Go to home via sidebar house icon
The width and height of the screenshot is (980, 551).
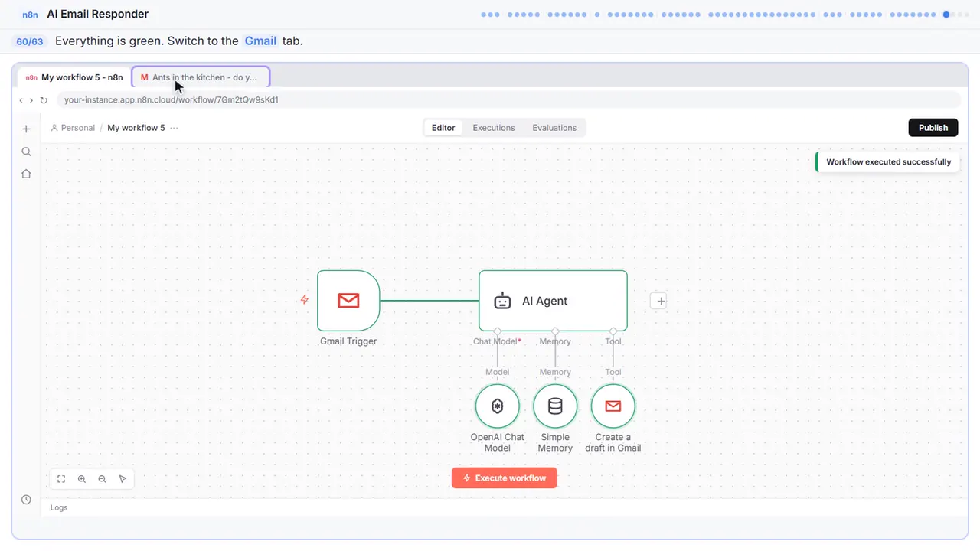click(26, 174)
